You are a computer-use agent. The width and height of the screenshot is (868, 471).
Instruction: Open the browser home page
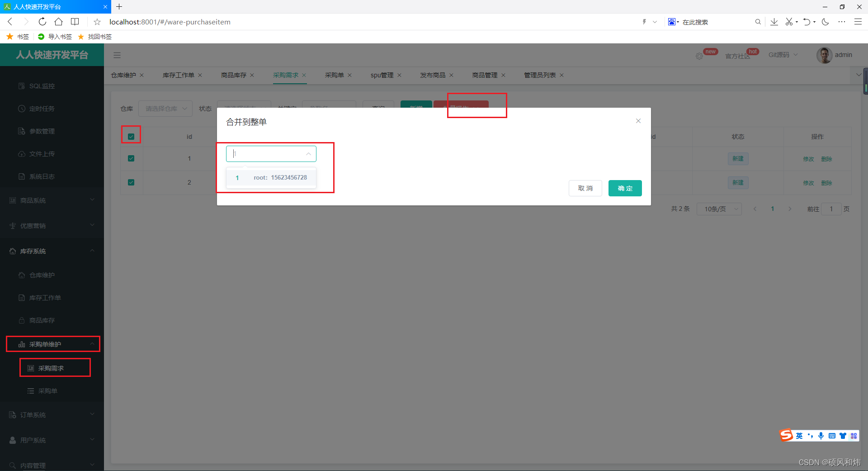pyautogui.click(x=58, y=22)
